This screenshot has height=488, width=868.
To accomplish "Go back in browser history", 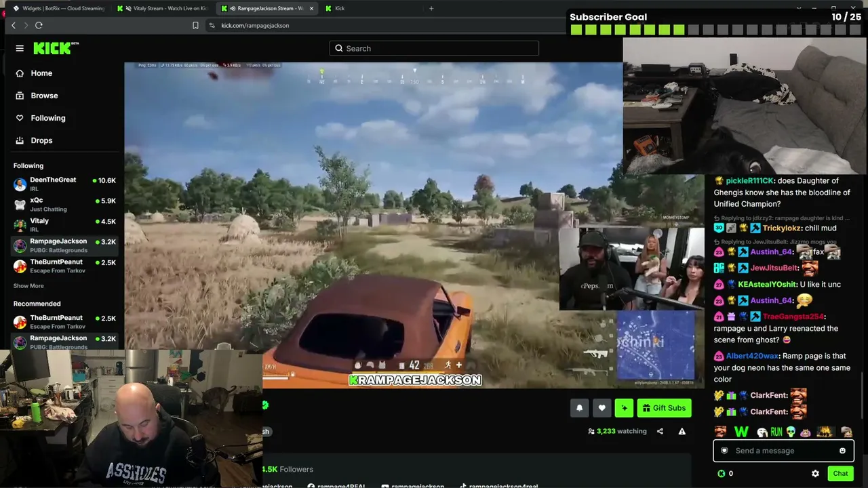I will click(13, 25).
